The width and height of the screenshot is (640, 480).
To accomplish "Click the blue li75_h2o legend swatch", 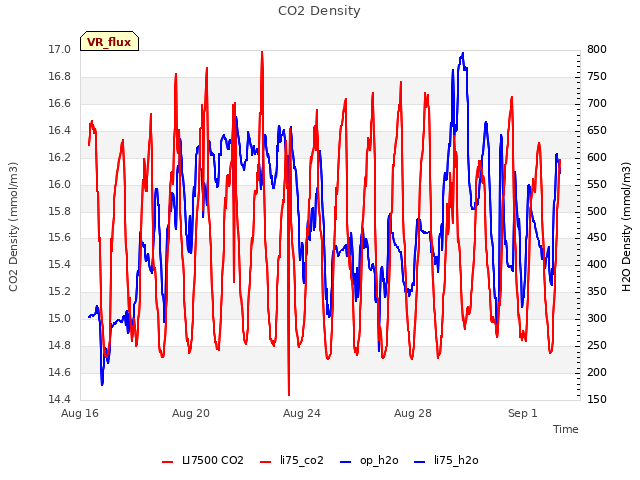I will click(420, 462).
